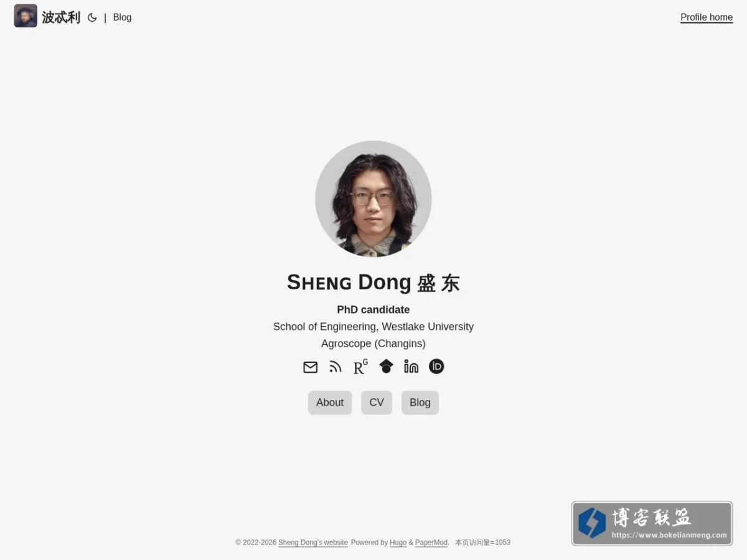Click the Blog button below social icons
The height and width of the screenshot is (560, 747).
coord(420,403)
